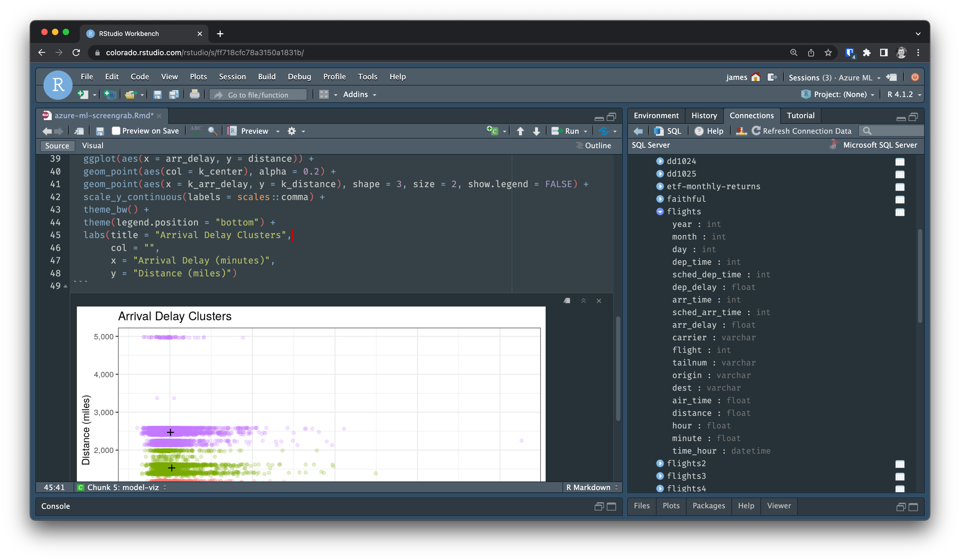Preview the faithful table with grid icon
This screenshot has height=560, width=960.
click(x=899, y=199)
